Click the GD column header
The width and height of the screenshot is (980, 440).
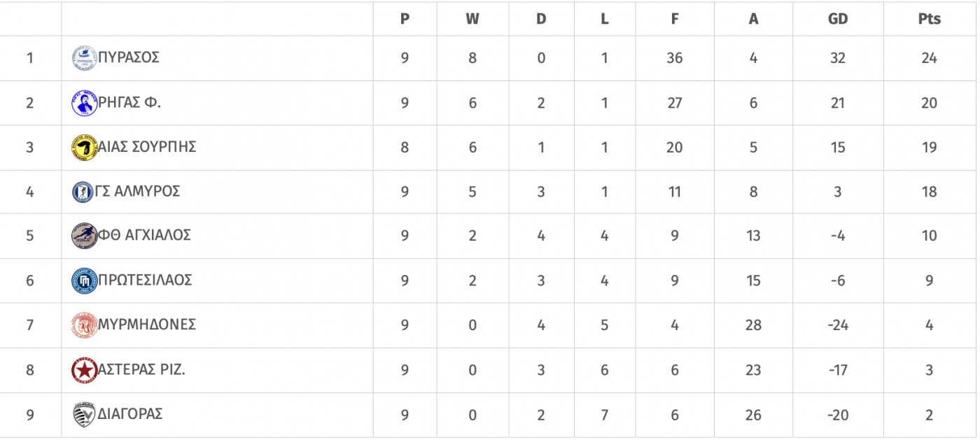(x=838, y=20)
